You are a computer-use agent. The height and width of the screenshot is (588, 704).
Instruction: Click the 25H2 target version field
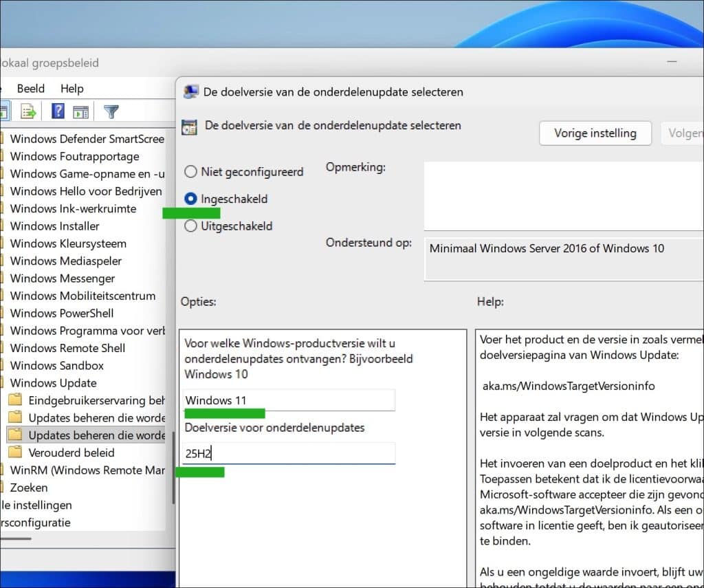pyautogui.click(x=289, y=453)
